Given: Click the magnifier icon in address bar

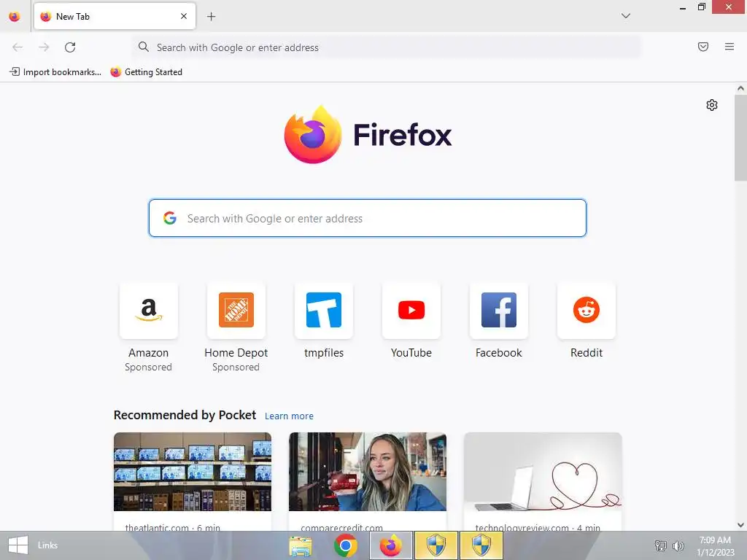Looking at the screenshot, I should pyautogui.click(x=144, y=47).
